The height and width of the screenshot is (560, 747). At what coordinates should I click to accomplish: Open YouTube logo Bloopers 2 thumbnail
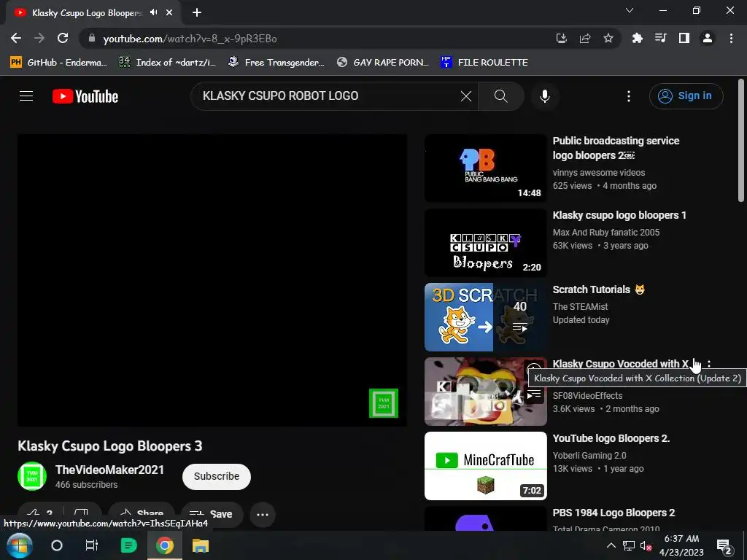(x=485, y=466)
